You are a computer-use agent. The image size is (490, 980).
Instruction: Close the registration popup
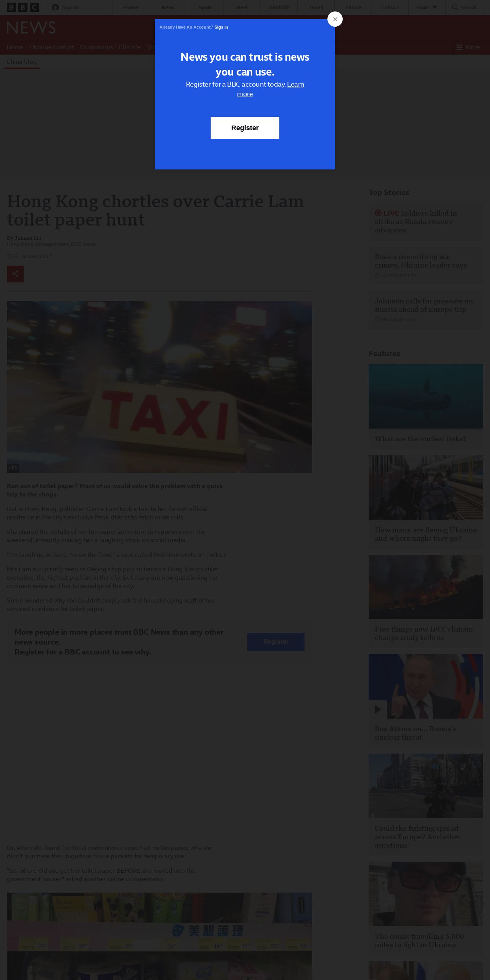click(x=335, y=19)
